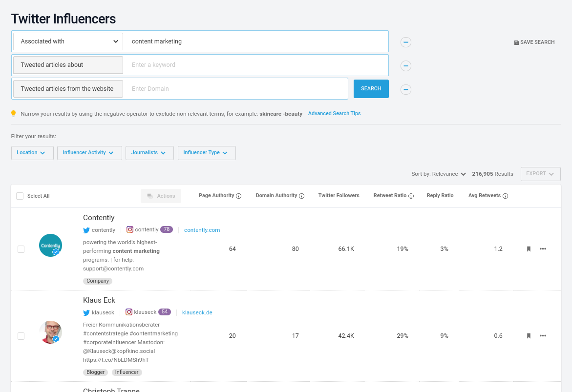Viewport: 572px width, 392px height.
Task: Open Contently's Twitter profile icon link
Action: tap(86, 230)
